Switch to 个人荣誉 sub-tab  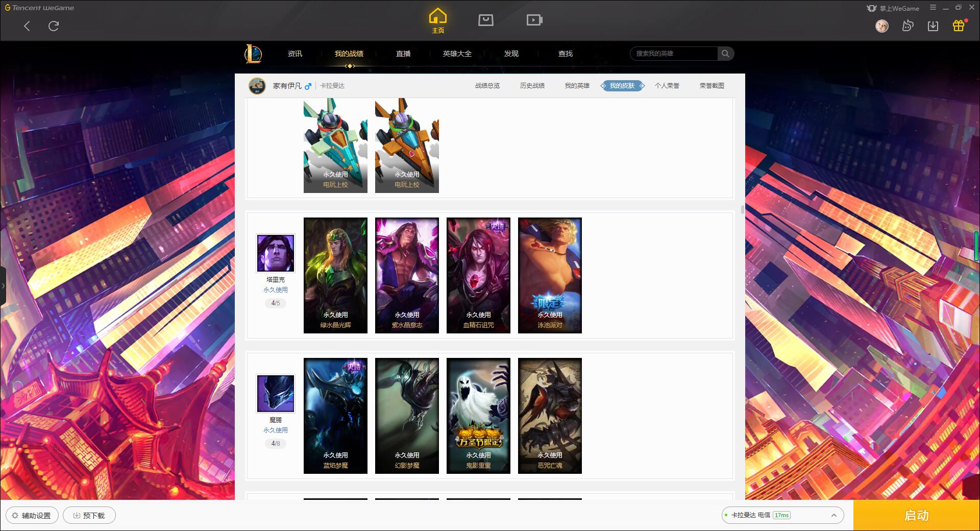[667, 86]
